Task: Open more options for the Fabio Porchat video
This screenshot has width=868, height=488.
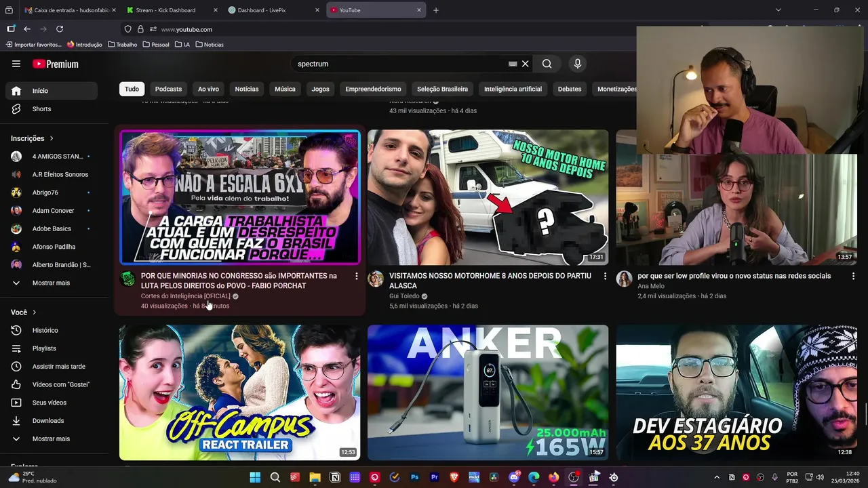Action: coord(356,276)
